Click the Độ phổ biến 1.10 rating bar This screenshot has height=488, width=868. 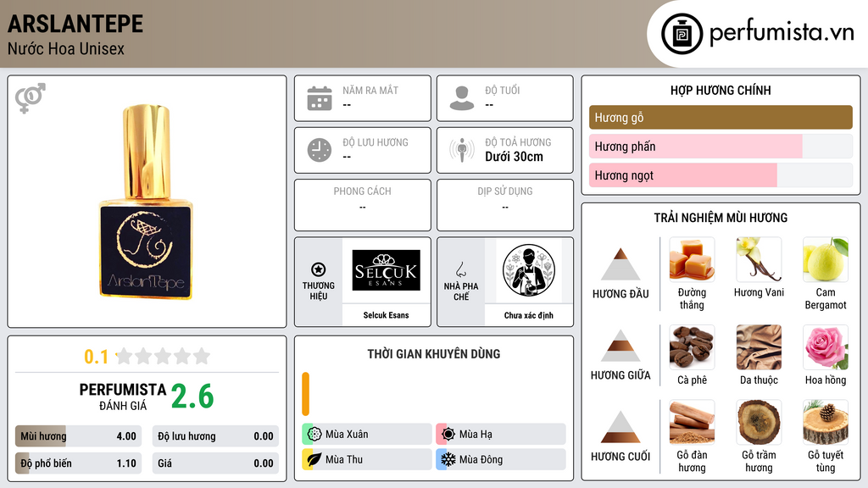coord(78,463)
